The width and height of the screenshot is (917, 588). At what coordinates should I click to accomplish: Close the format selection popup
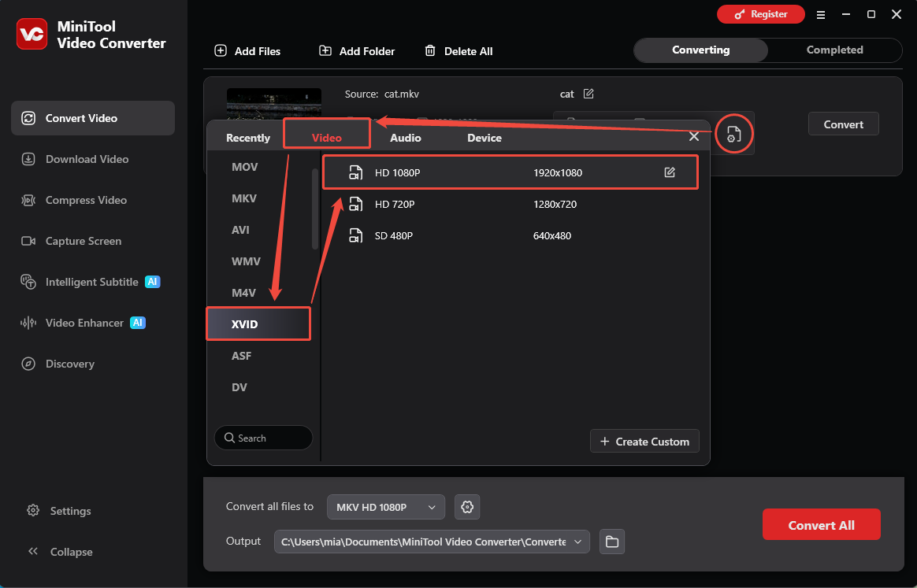click(693, 136)
